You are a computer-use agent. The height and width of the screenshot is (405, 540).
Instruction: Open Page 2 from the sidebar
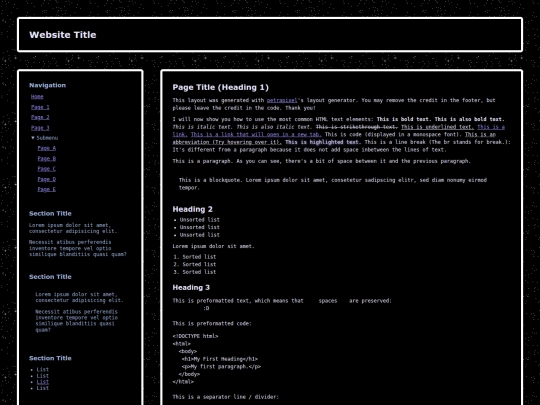40,117
